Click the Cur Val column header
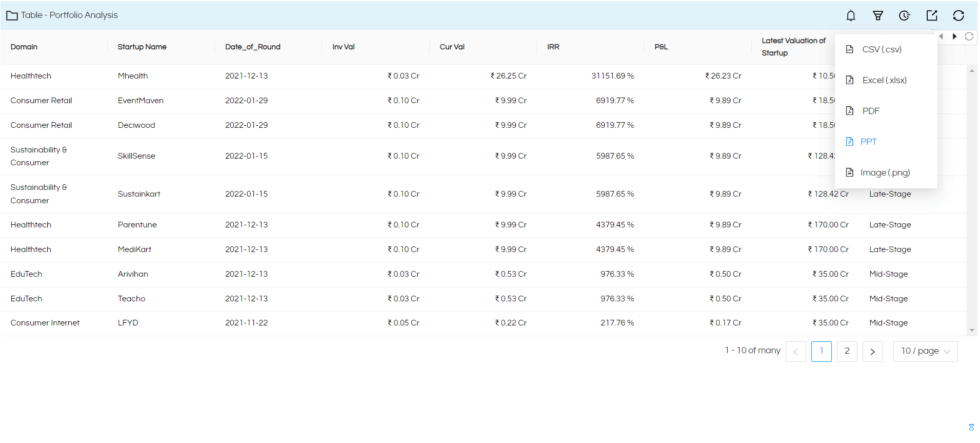980x443 pixels. click(452, 47)
